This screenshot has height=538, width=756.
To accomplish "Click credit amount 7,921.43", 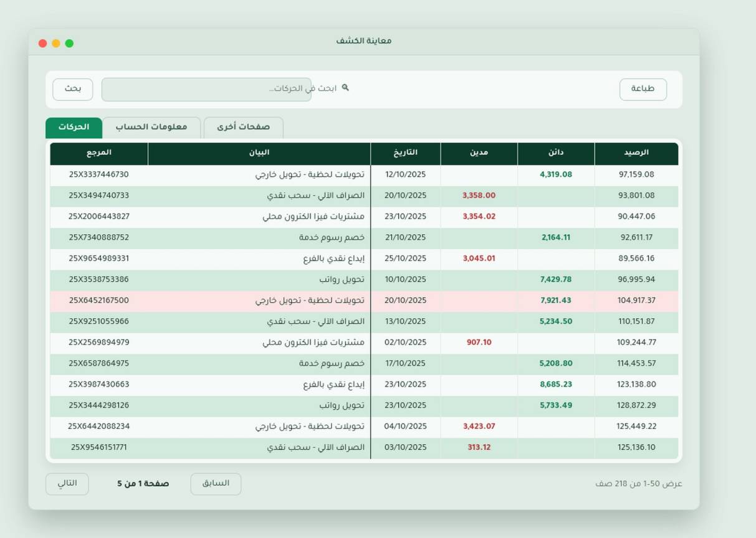I will point(556,301).
